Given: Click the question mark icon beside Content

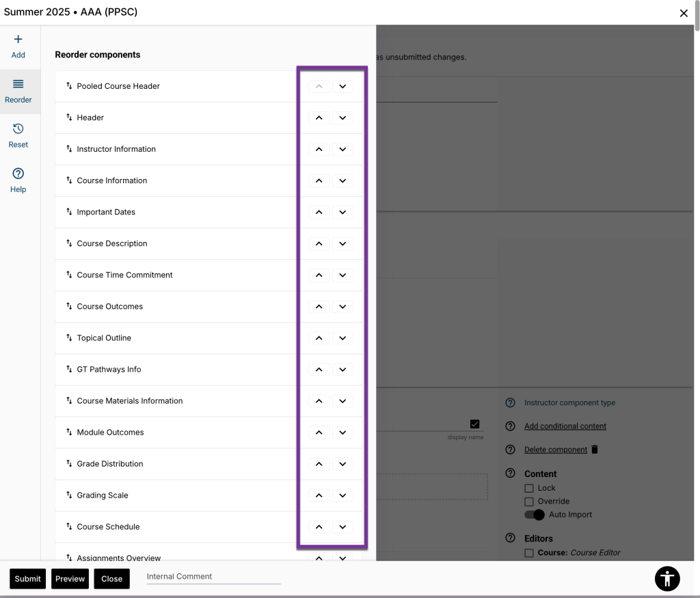Looking at the screenshot, I should pos(510,474).
